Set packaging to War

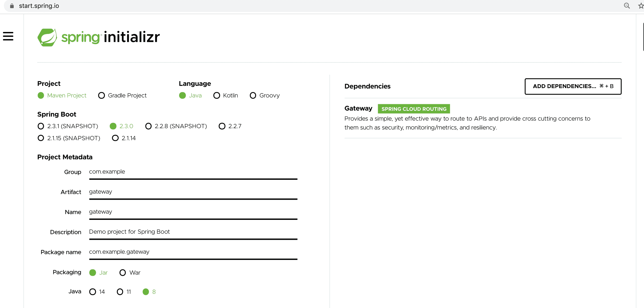click(130, 273)
